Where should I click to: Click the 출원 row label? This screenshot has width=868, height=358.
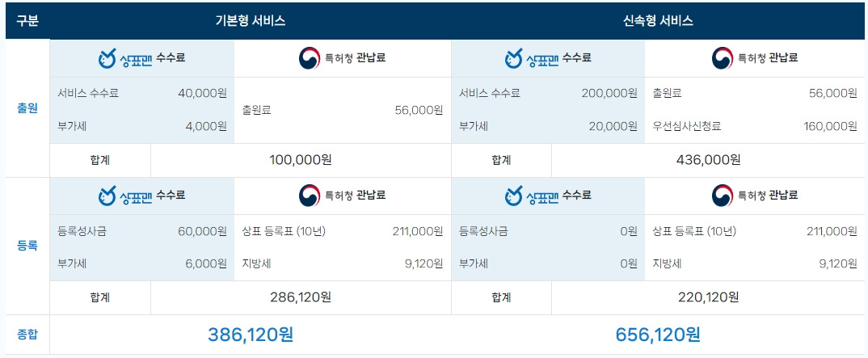27,108
